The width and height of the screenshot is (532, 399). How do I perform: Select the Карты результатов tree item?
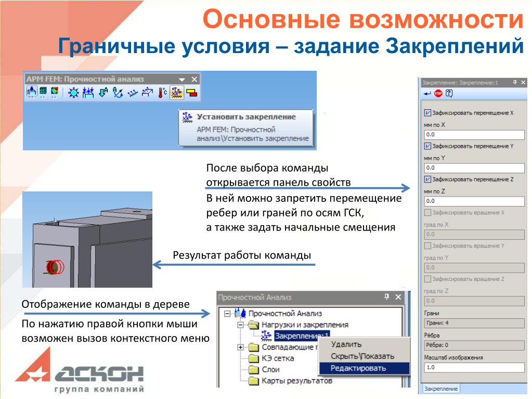click(296, 381)
